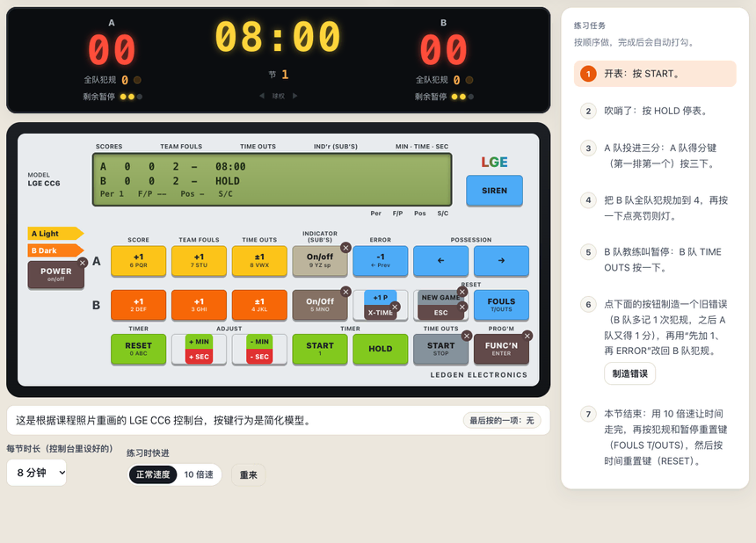Click the gray TIME OUTS START STOP key
The width and height of the screenshot is (756, 543).
click(440, 349)
